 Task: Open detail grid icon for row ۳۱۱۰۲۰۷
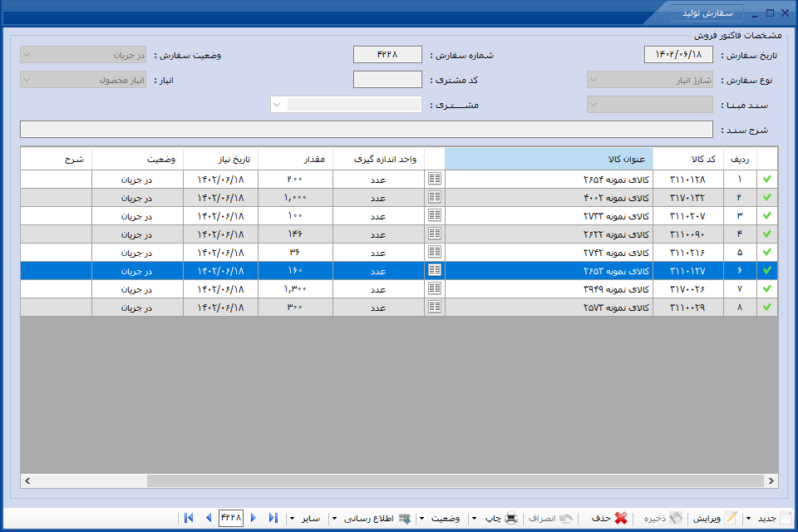(435, 215)
